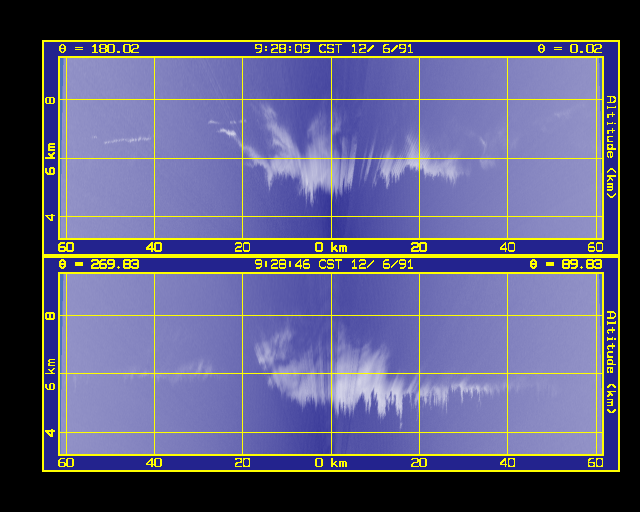Click the lower plot's left-side "60" range label
640x512 pixels.
[x=66, y=463]
